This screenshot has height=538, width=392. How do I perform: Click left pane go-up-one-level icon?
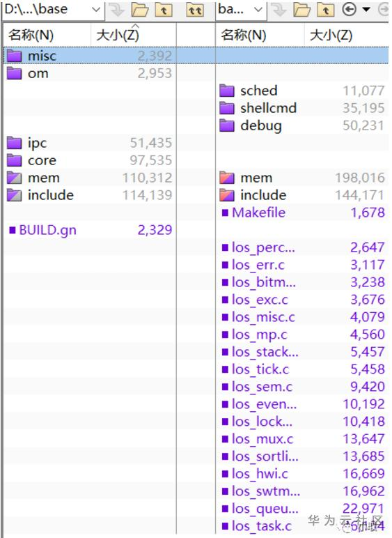point(164,10)
